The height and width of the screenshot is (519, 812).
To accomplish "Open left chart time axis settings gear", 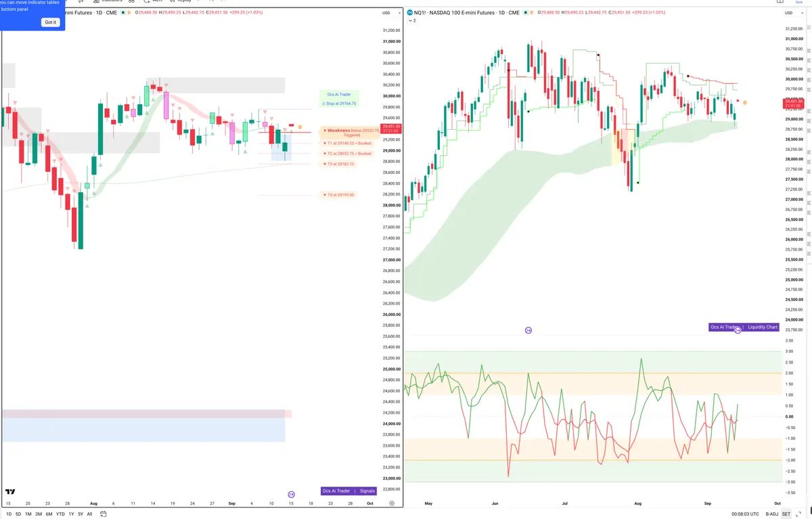I will 392,503.
